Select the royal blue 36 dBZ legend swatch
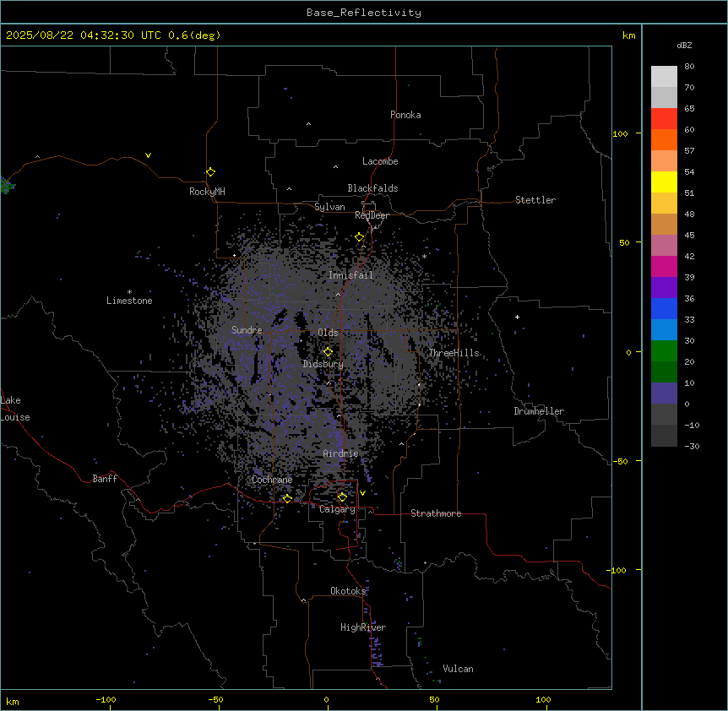This screenshot has height=711, width=728. tap(664, 308)
